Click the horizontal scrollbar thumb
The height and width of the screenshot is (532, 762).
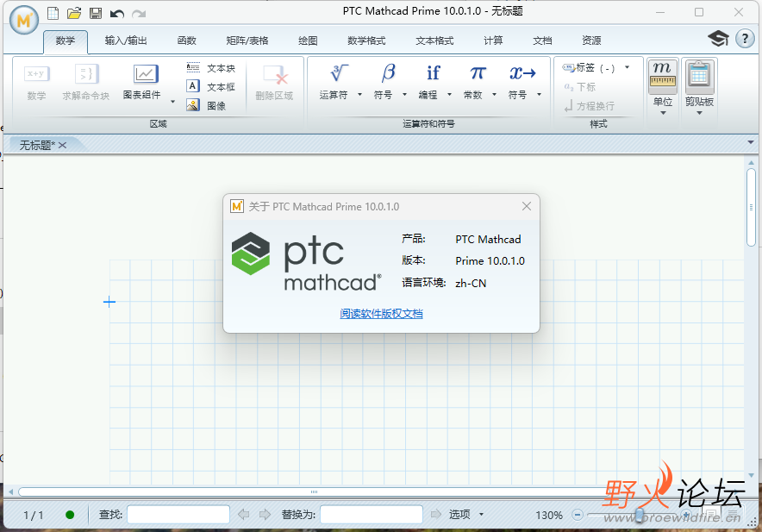pyautogui.click(x=314, y=491)
